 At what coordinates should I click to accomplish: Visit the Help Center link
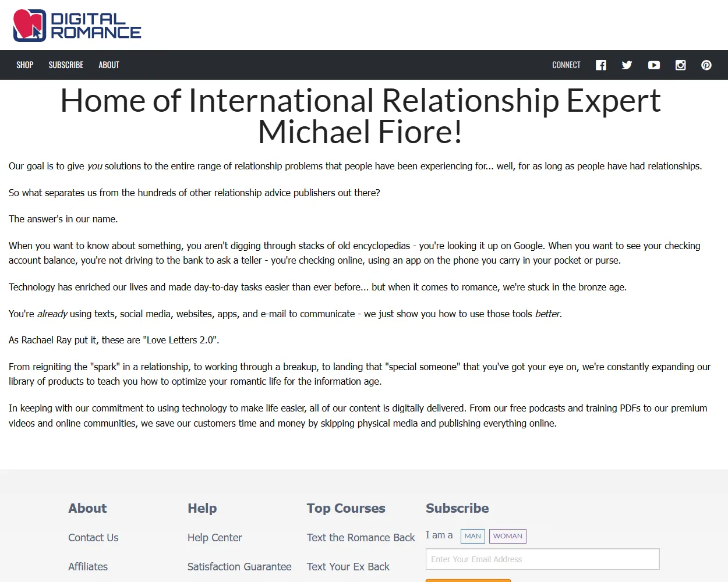(214, 538)
